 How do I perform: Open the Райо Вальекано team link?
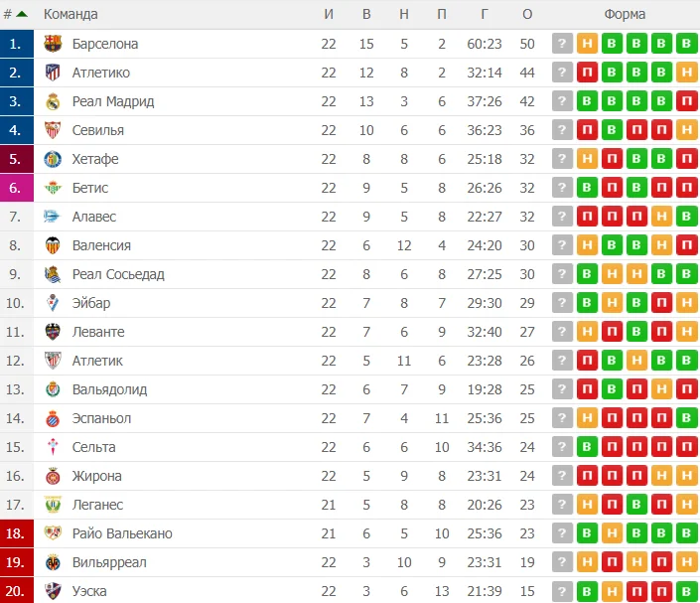(122, 533)
